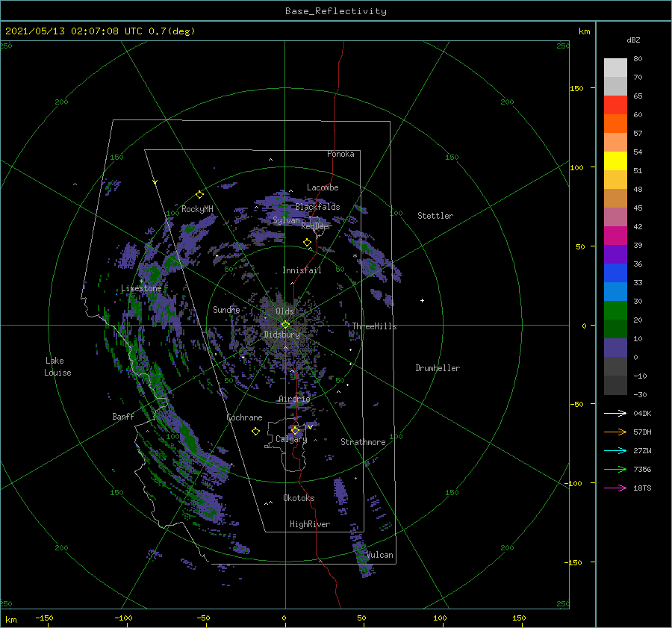Image resolution: width=672 pixels, height=628 pixels.
Task: Click the Okotoks city label
Action: (299, 497)
